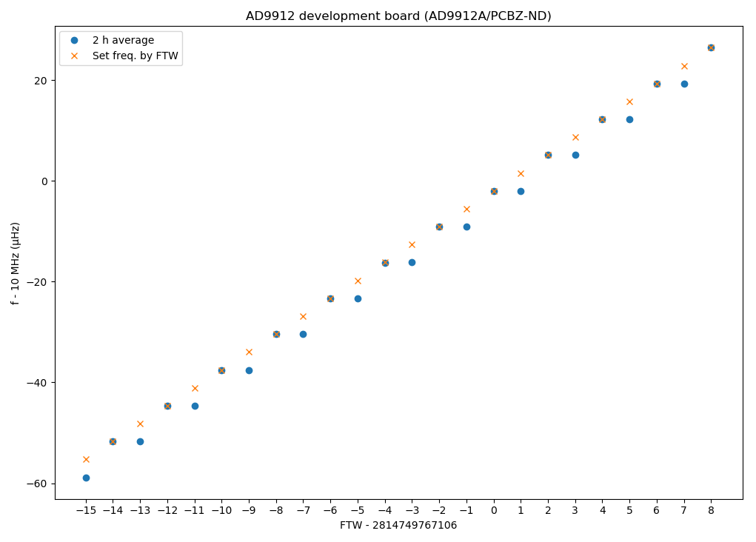Viewport: 756px width, 542px height.
Task: Click x-axis tick label '−6'
Action: [x=330, y=511]
